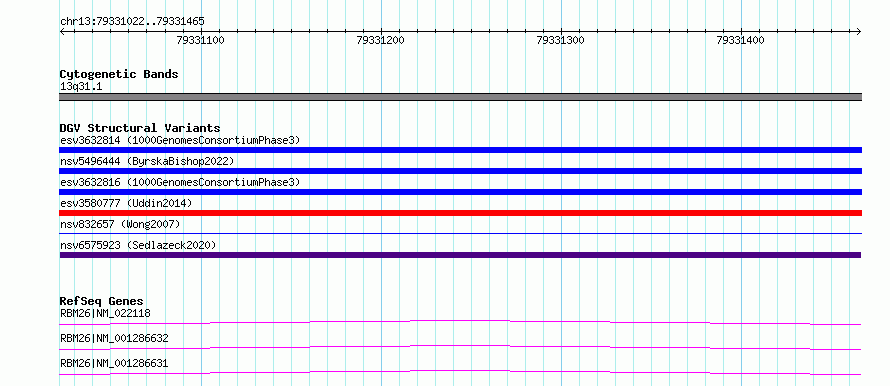The height and width of the screenshot is (386, 890).
Task: Select the magenta line of RBM26|NM_001286632
Action: pyautogui.click(x=460, y=347)
